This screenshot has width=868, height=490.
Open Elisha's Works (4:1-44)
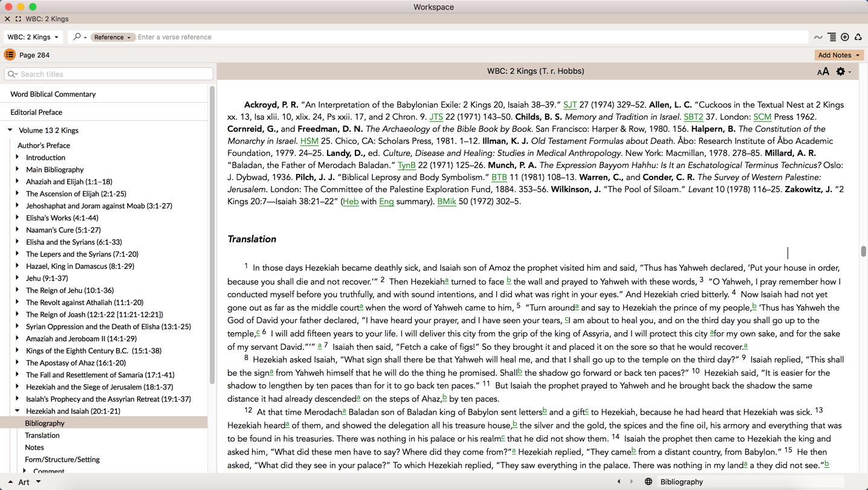point(62,218)
